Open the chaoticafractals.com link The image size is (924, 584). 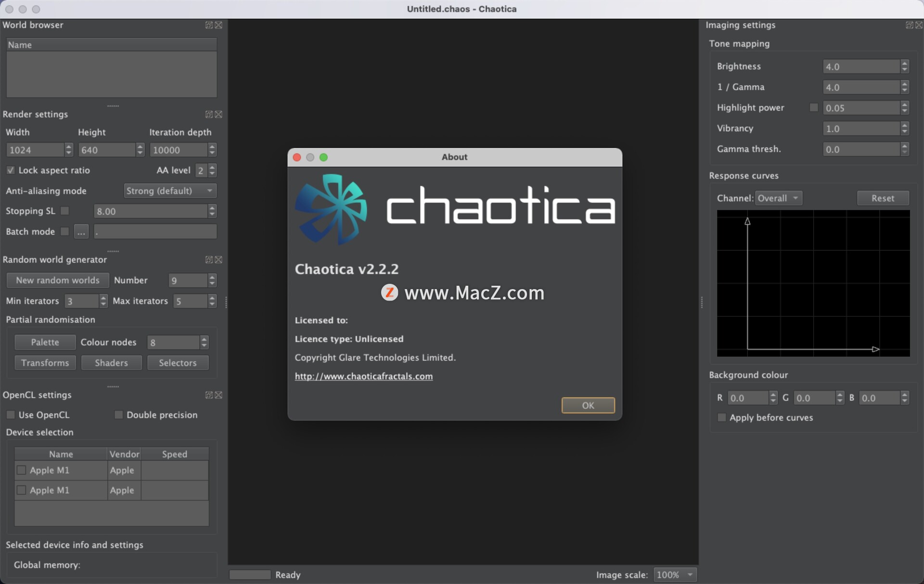(363, 376)
